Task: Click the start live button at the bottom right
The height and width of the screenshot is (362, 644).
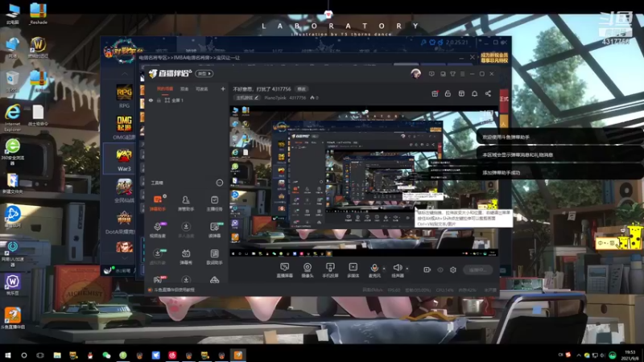Action: [478, 269]
